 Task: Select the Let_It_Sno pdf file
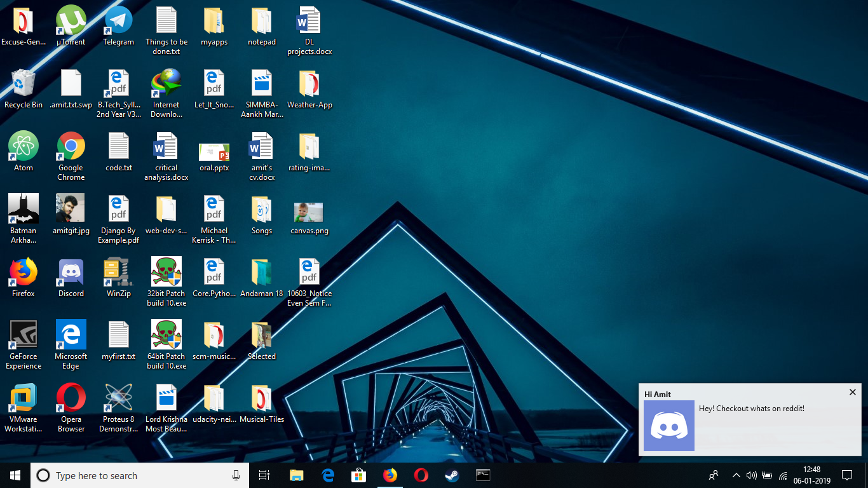[214, 89]
